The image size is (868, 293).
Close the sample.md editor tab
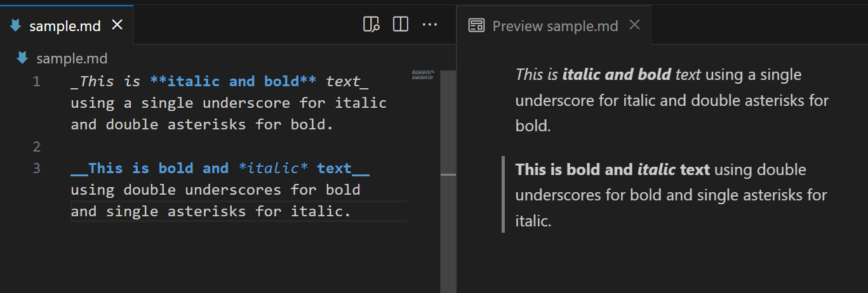click(x=117, y=25)
